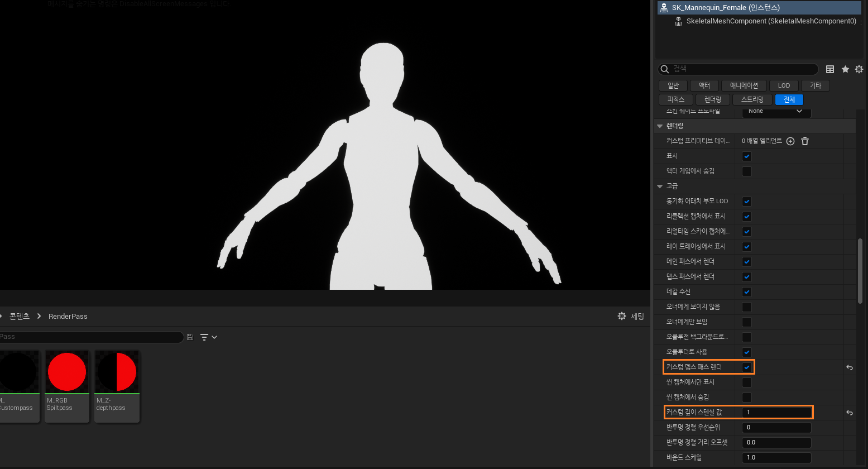Screen dimensions: 868x469
Task: Click the favorites star icon
Action: [x=845, y=69]
